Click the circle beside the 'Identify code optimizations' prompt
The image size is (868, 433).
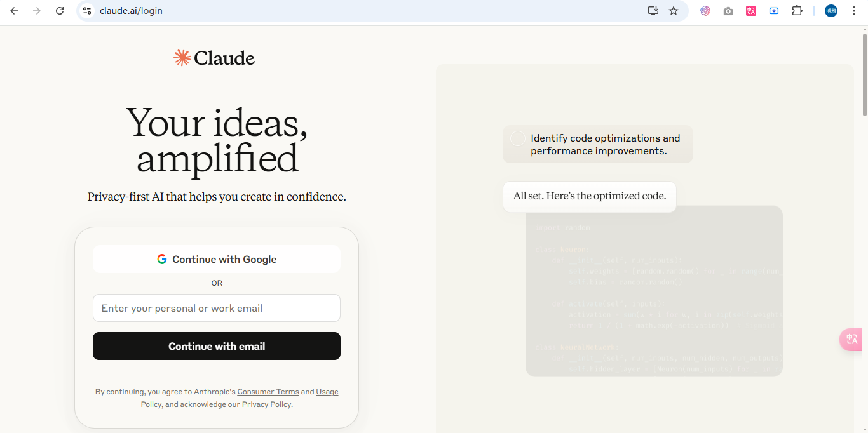click(518, 138)
